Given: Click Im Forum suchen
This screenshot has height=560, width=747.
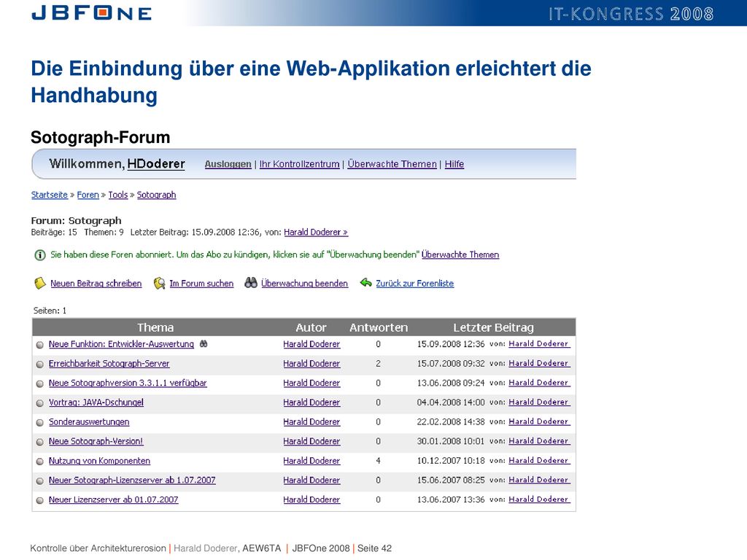Looking at the screenshot, I should [x=201, y=284].
